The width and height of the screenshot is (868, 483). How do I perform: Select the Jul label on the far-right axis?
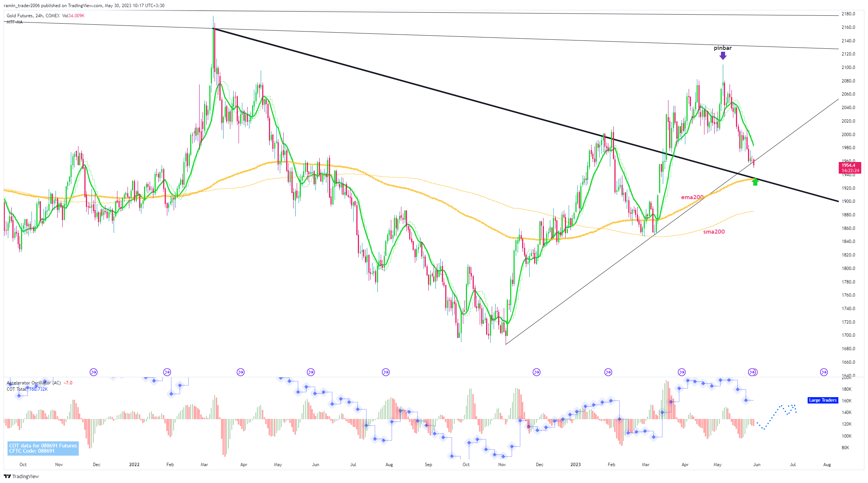[x=793, y=465]
